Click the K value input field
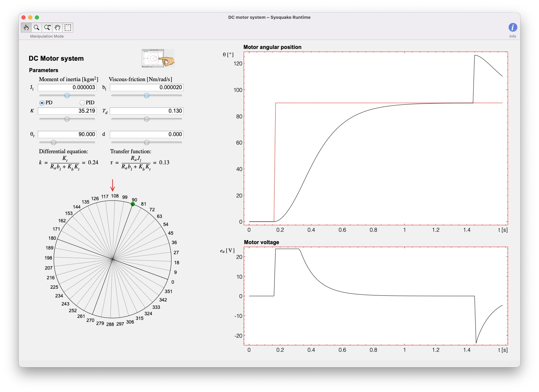 67,111
